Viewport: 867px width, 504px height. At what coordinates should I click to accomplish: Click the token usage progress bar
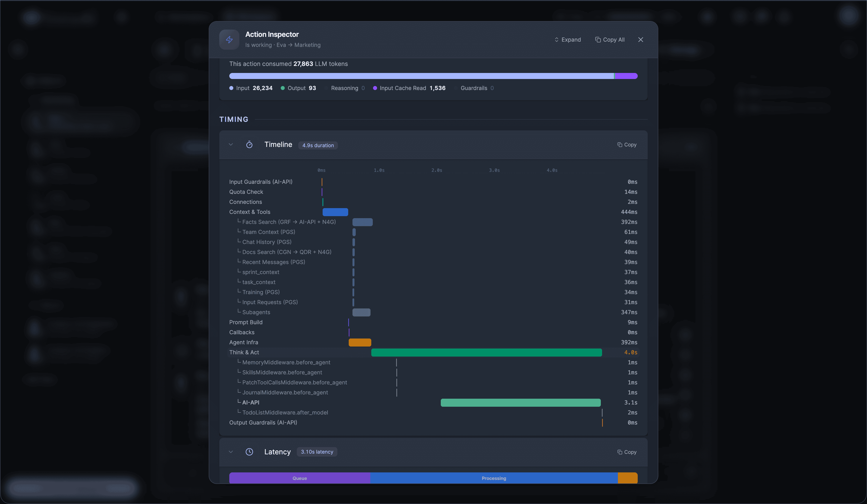tap(433, 76)
